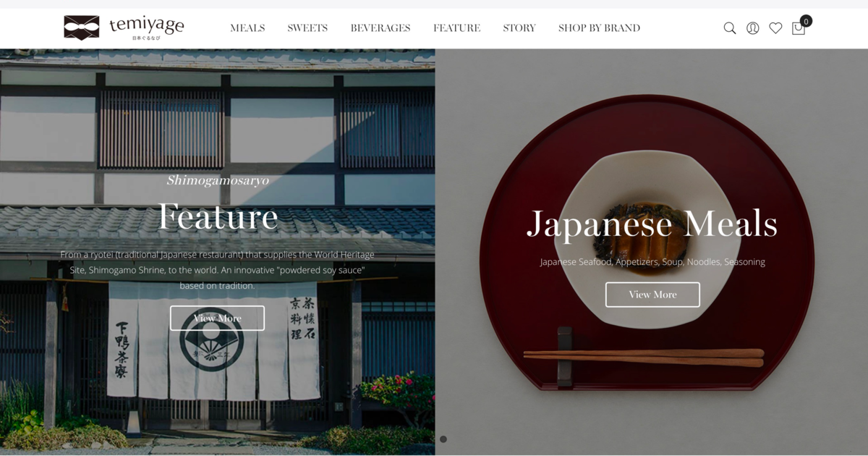Open the search magnifier icon
Image resolution: width=868 pixels, height=456 pixels.
pos(730,28)
